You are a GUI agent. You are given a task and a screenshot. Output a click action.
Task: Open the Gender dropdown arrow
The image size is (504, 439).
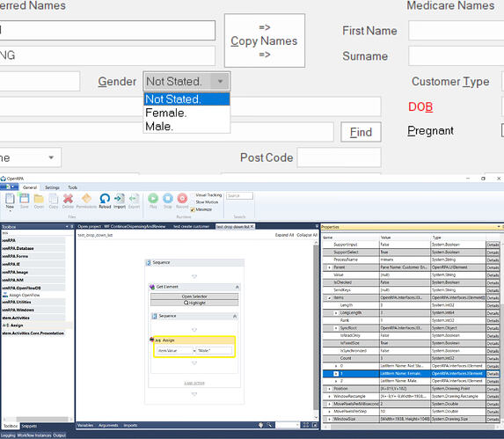click(220, 81)
